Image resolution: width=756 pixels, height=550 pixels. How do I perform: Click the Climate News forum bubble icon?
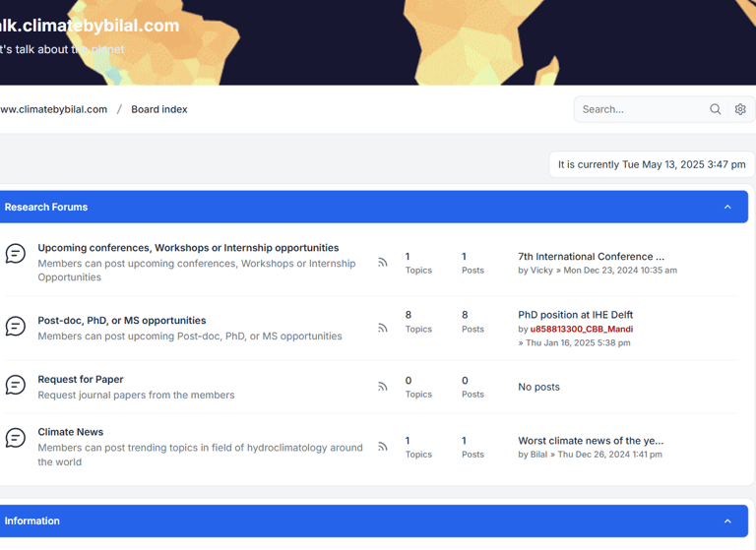pyautogui.click(x=16, y=438)
